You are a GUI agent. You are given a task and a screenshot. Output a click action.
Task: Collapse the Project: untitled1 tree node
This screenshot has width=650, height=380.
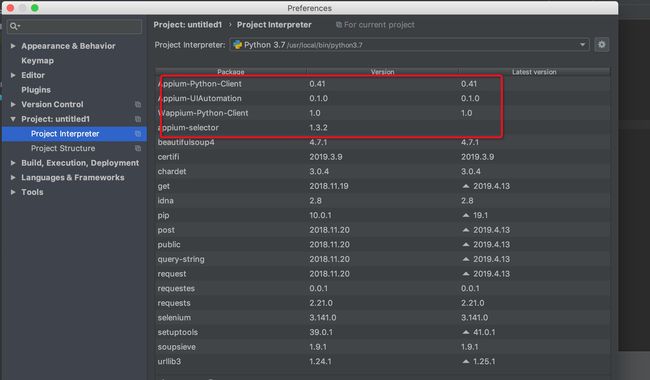(x=13, y=119)
